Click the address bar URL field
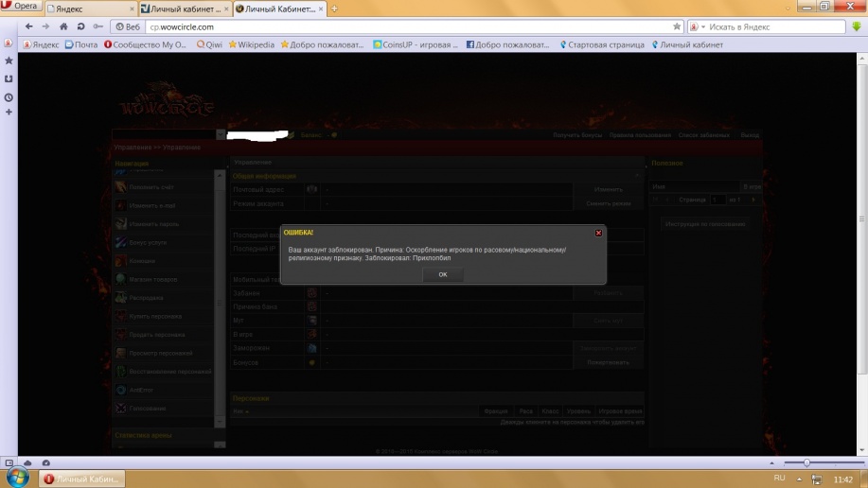 398,26
